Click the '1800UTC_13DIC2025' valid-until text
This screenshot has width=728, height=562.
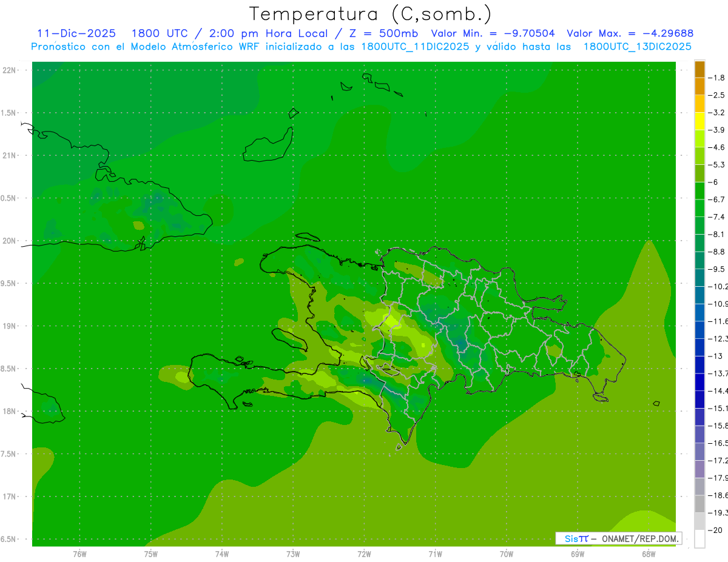[638, 47]
